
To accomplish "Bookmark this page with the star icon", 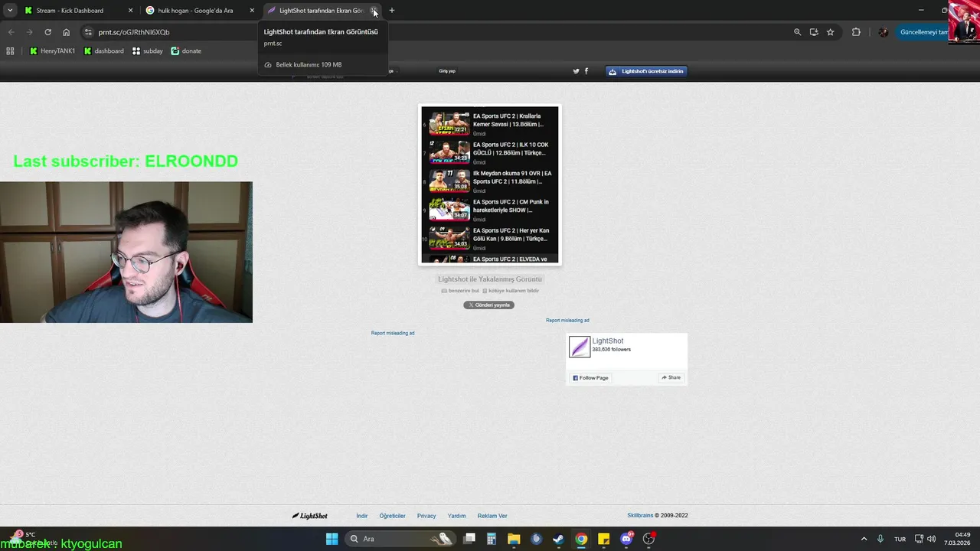I will pos(830,32).
